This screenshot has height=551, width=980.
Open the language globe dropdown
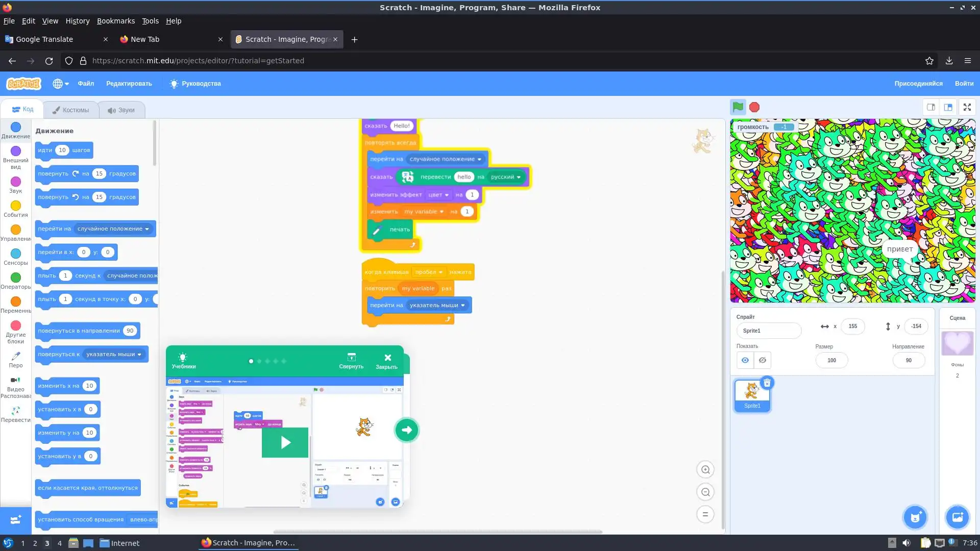tap(60, 84)
